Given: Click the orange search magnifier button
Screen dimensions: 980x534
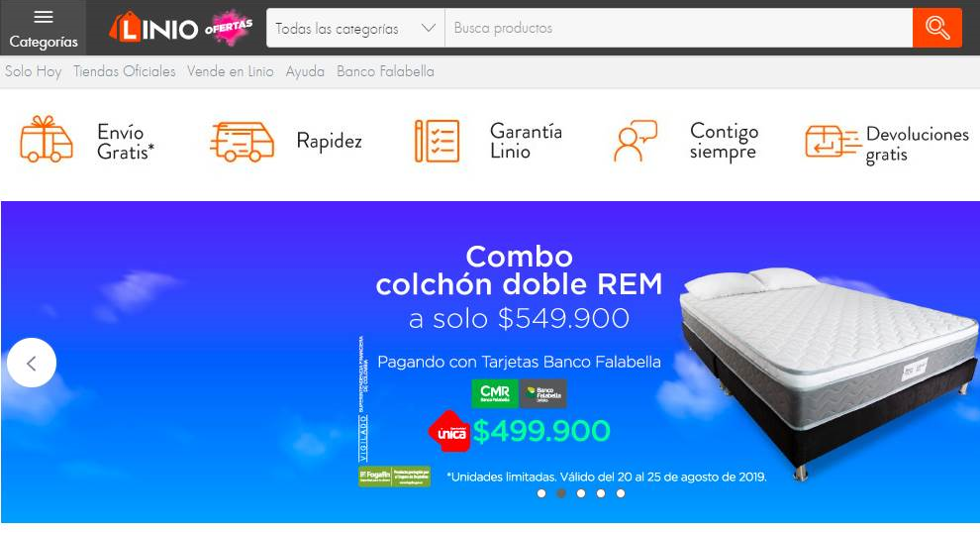Looking at the screenshot, I should click(x=936, y=28).
